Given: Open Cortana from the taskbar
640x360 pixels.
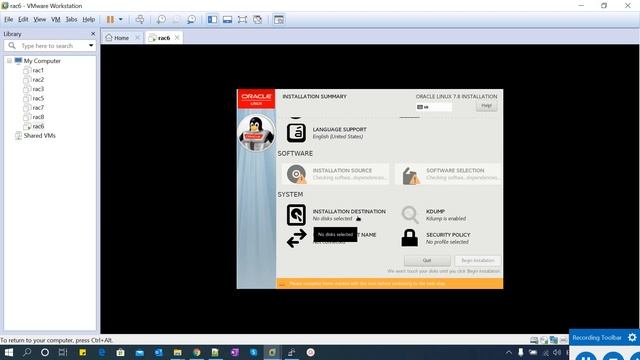Looking at the screenshot, I should [x=45, y=352].
